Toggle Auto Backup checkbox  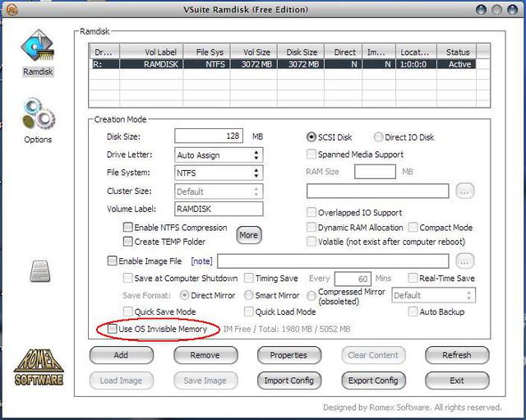(x=413, y=312)
